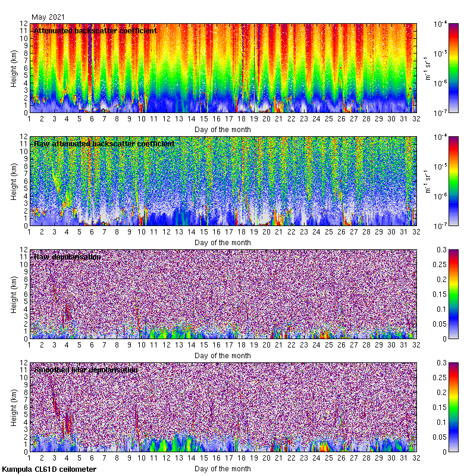Click 'Height (km)' label of the Smoothed depolarisation panel

click(14, 408)
